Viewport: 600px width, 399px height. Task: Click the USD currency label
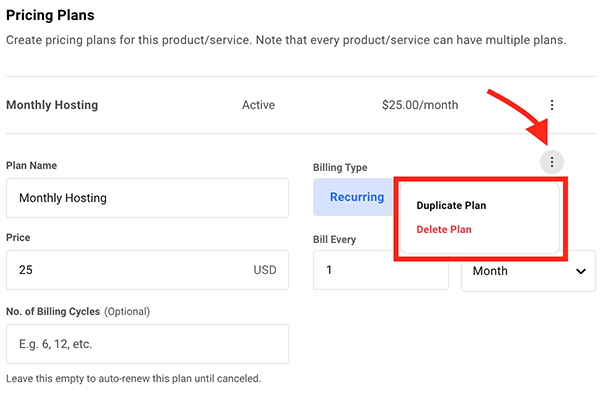pyautogui.click(x=265, y=270)
